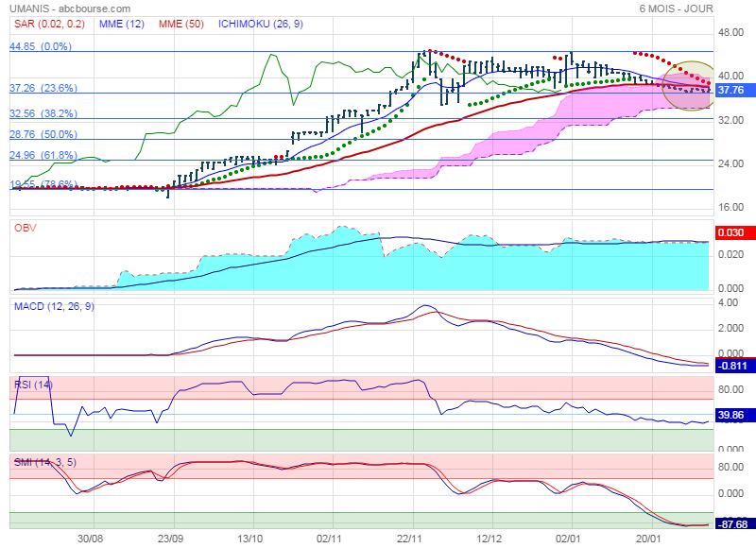Click the 4.00 value on MACD axis
Image resolution: width=756 pixels, height=548 pixels.
point(728,302)
